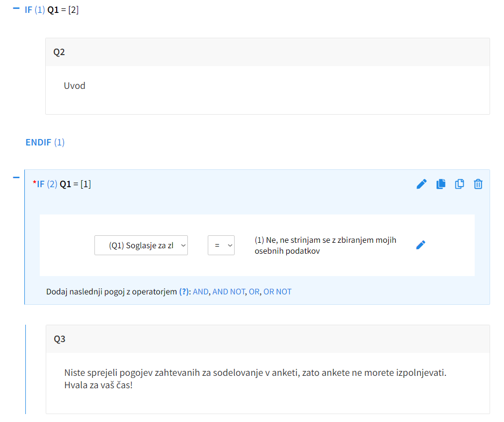Image resolution: width=504 pixels, height=422 pixels.
Task: Click the outlined duplicate icon for IF (2)
Action: pos(459,184)
